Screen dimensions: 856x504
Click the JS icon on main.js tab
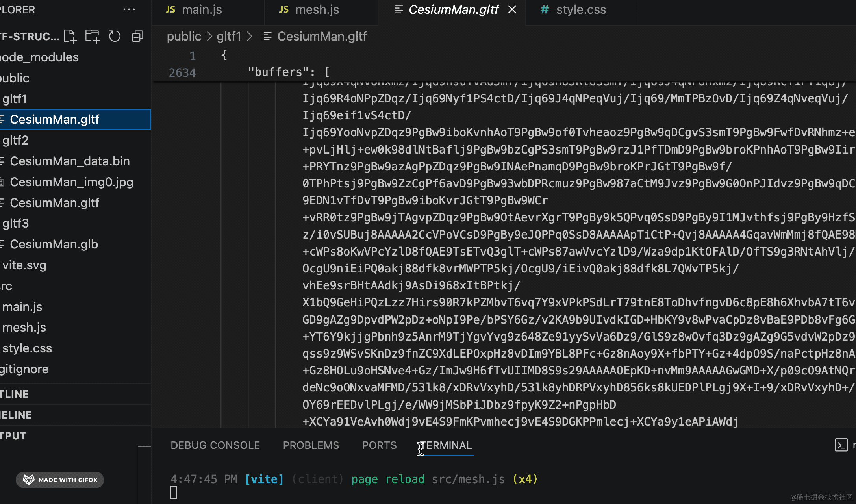170,9
